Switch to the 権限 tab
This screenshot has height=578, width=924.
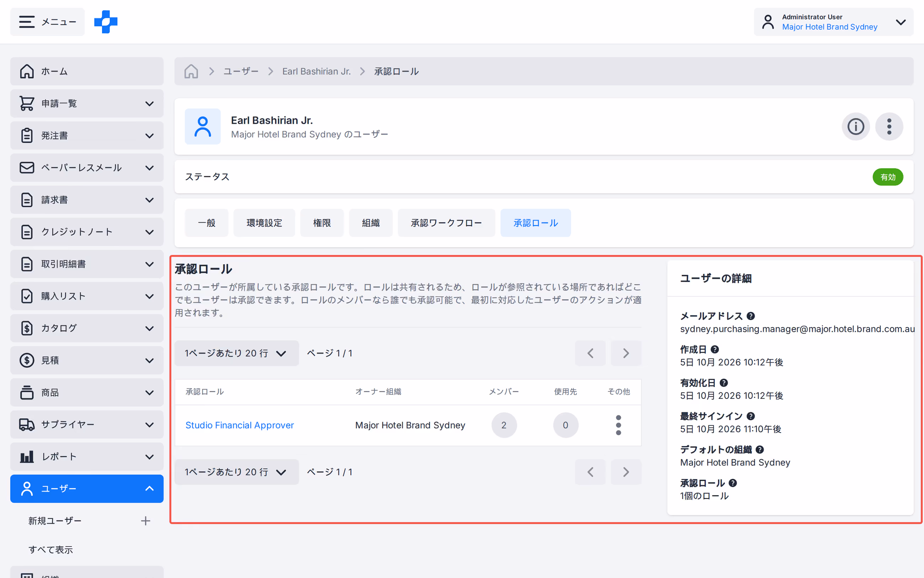point(322,223)
